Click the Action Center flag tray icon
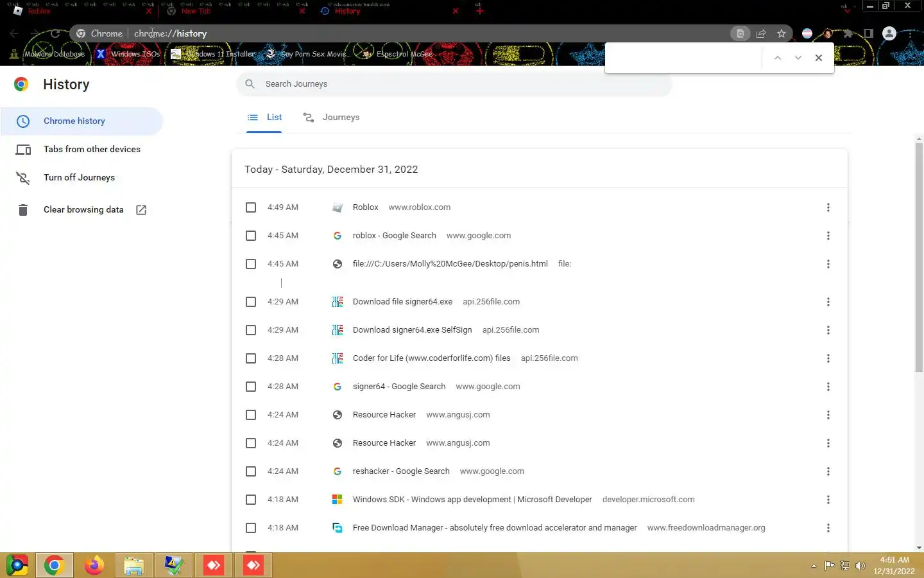The height and width of the screenshot is (578, 924). (830, 566)
